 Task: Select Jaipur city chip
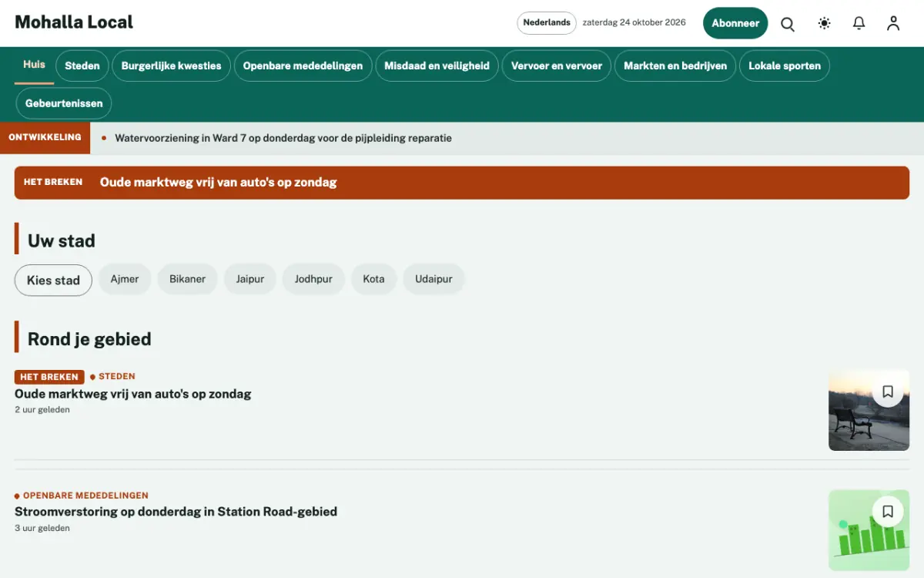[250, 279]
